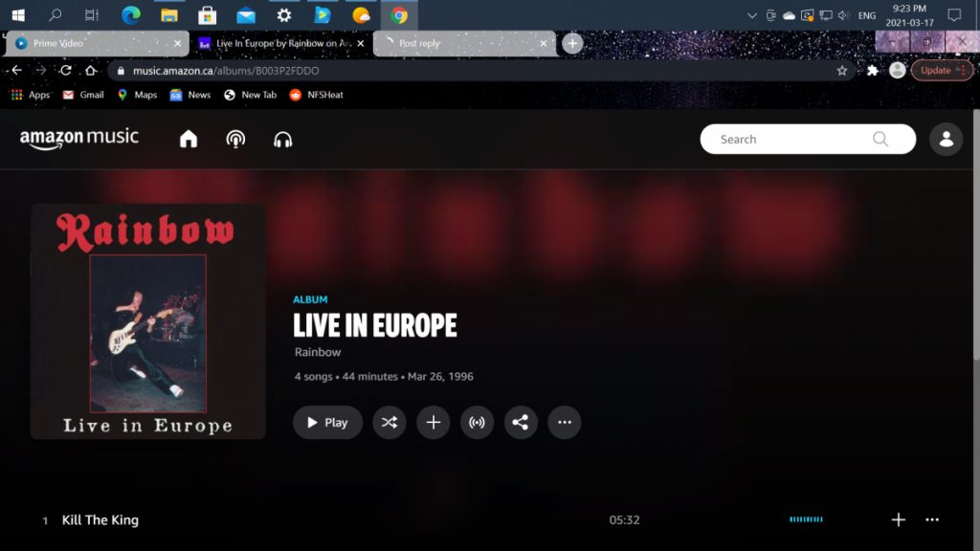Shuffle the Live in Europe album
The image size is (980, 551).
(390, 422)
